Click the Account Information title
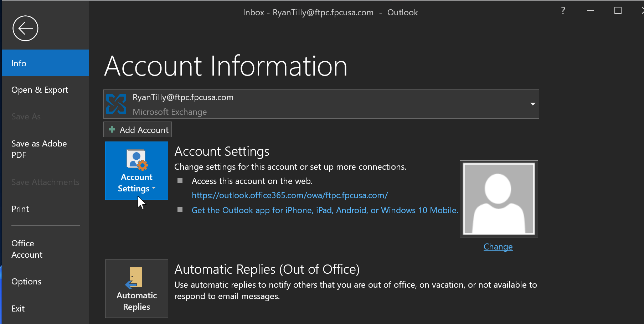The width and height of the screenshot is (644, 324). (226, 66)
